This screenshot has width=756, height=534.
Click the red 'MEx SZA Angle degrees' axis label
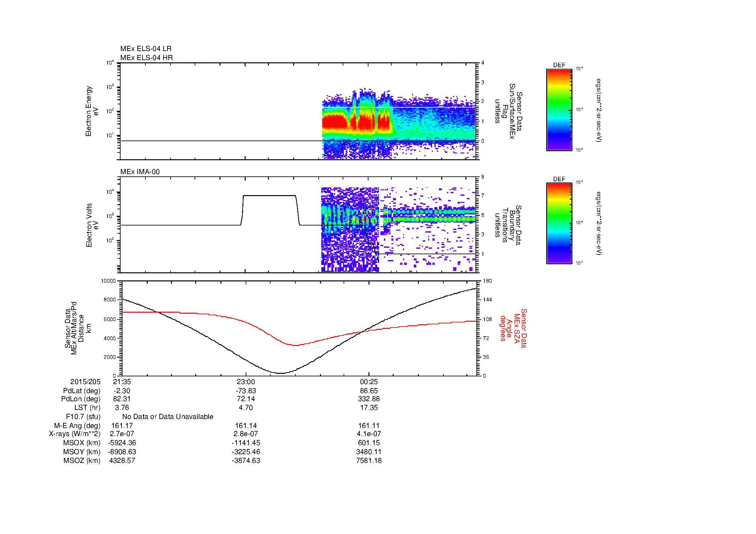[513, 328]
